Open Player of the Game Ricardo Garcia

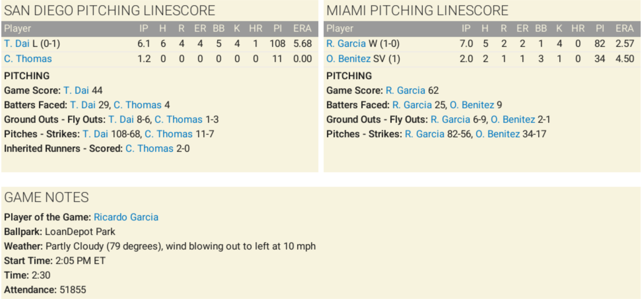(x=126, y=217)
